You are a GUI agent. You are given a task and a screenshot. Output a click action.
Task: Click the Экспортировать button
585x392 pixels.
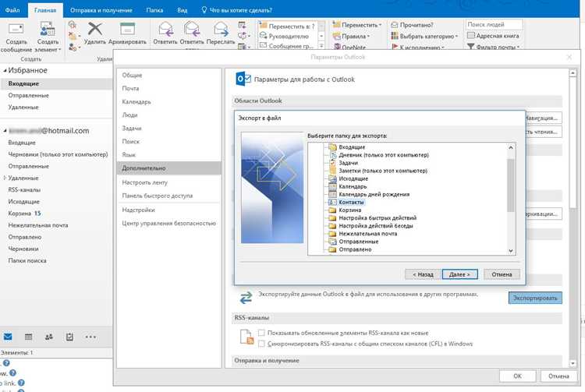coord(535,298)
